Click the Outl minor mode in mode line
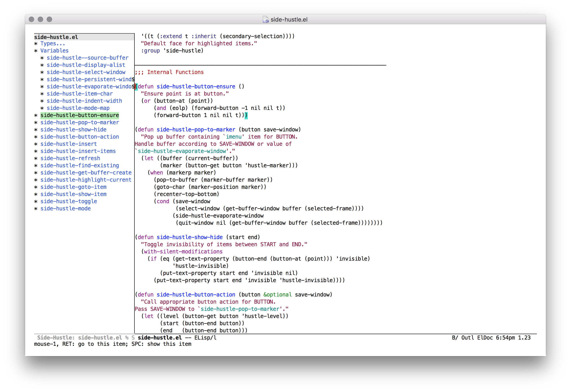The width and height of the screenshot is (571, 392). pos(468,338)
